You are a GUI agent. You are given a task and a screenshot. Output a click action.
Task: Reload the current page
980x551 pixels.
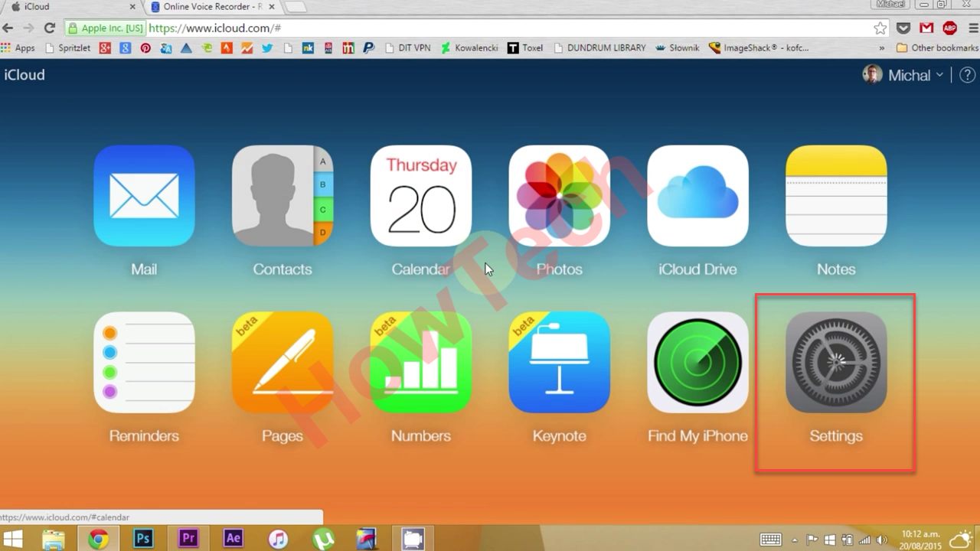click(x=50, y=28)
